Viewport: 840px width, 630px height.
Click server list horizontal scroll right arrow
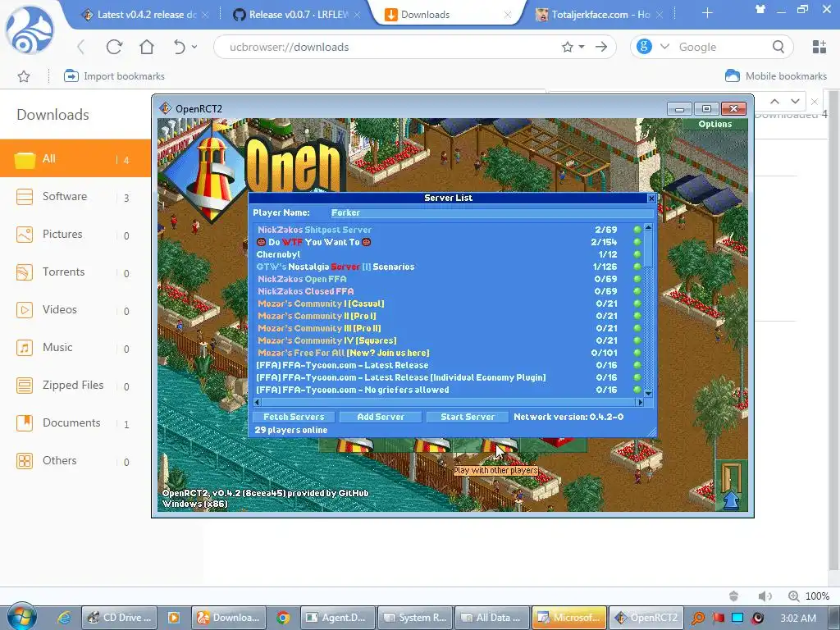click(639, 402)
